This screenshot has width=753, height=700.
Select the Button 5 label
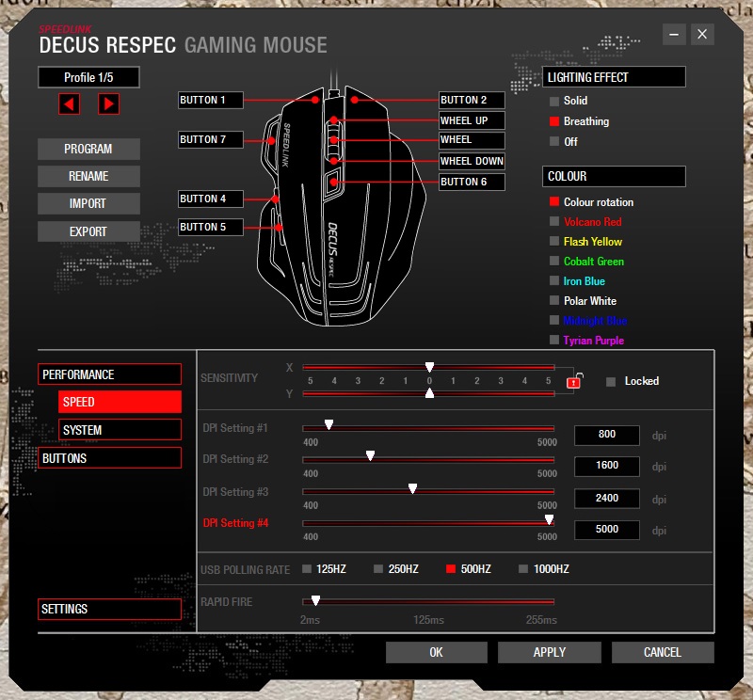(x=210, y=227)
